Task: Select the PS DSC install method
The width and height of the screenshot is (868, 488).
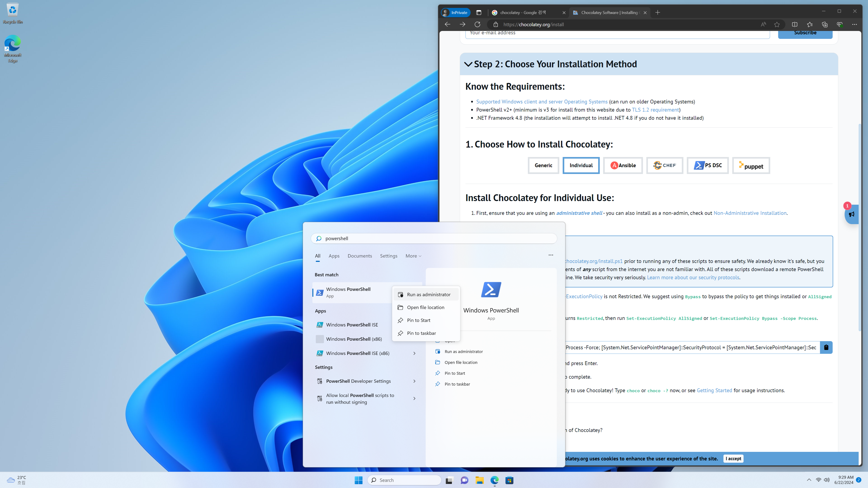Action: click(708, 165)
